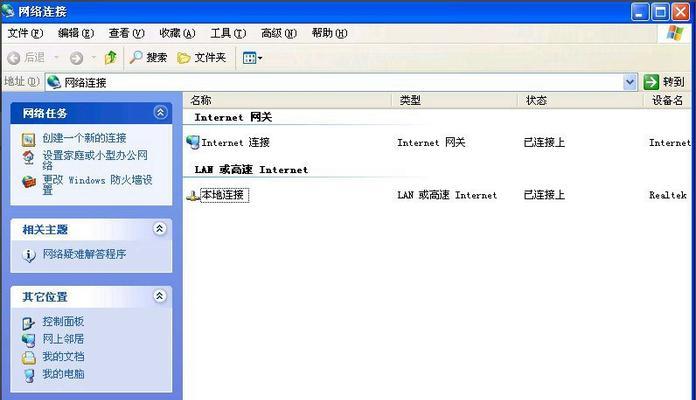Open 控制面板 link
Viewport: 696px width, 400px height.
coord(63,321)
